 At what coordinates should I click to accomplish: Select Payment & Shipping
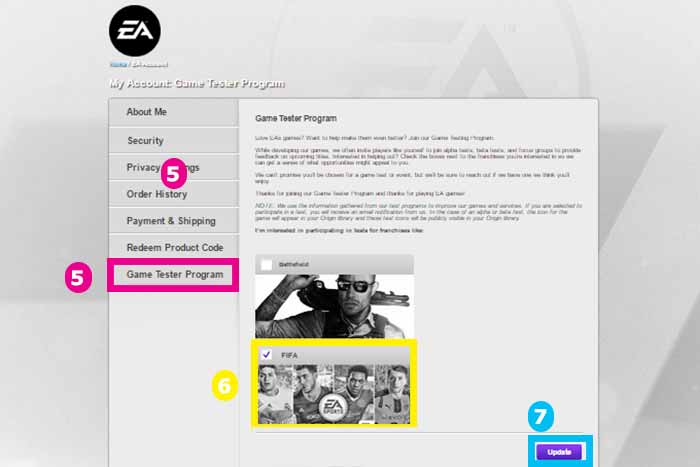(x=173, y=221)
